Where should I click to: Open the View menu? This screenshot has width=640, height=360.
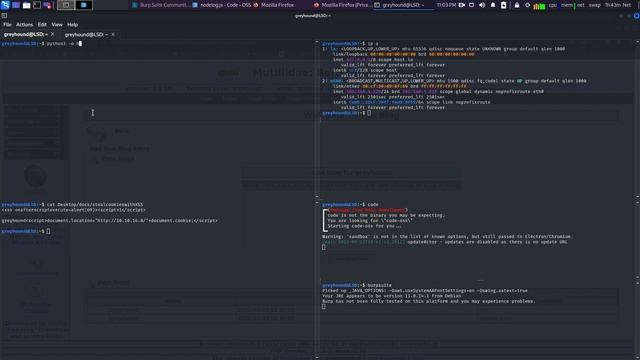pyautogui.click(x=57, y=24)
